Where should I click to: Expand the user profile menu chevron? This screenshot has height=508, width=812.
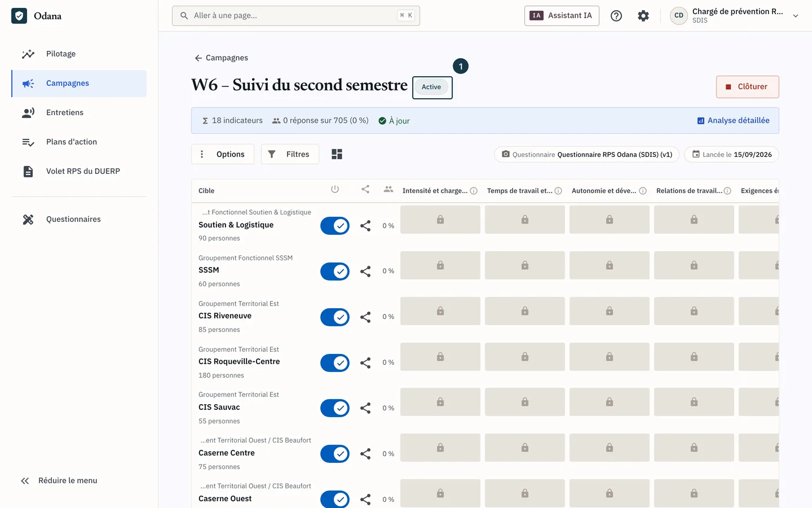[x=796, y=16]
